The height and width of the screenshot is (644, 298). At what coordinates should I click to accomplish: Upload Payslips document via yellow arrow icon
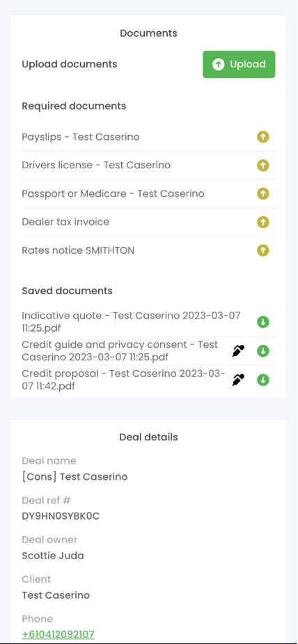[263, 137]
